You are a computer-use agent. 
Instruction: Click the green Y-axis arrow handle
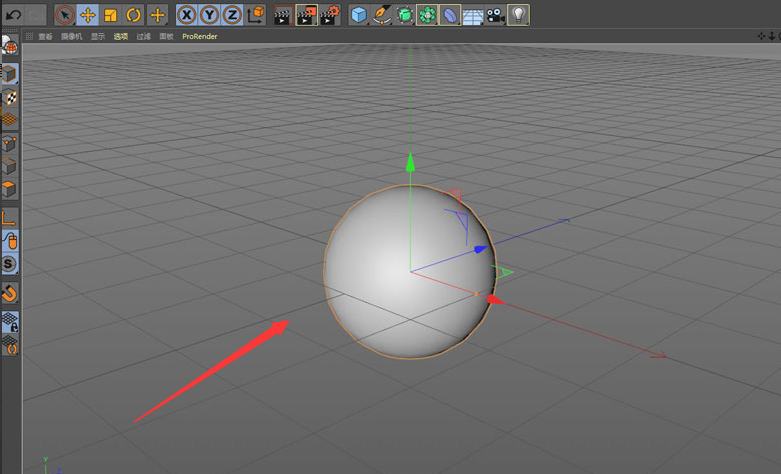410,161
